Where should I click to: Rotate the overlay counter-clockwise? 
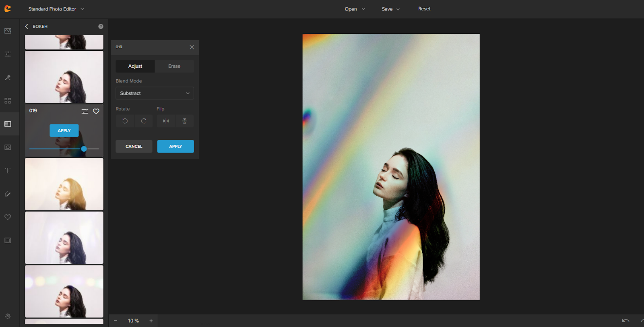click(x=125, y=121)
